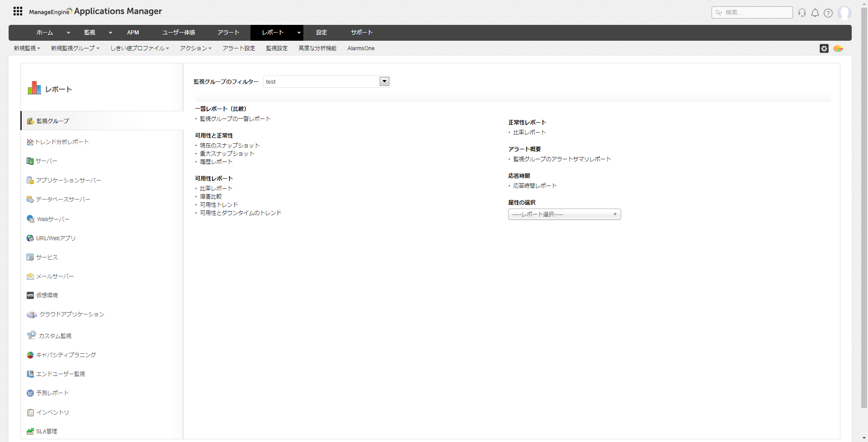Open 可用性とダウンタイムのトレンド link

(241, 213)
